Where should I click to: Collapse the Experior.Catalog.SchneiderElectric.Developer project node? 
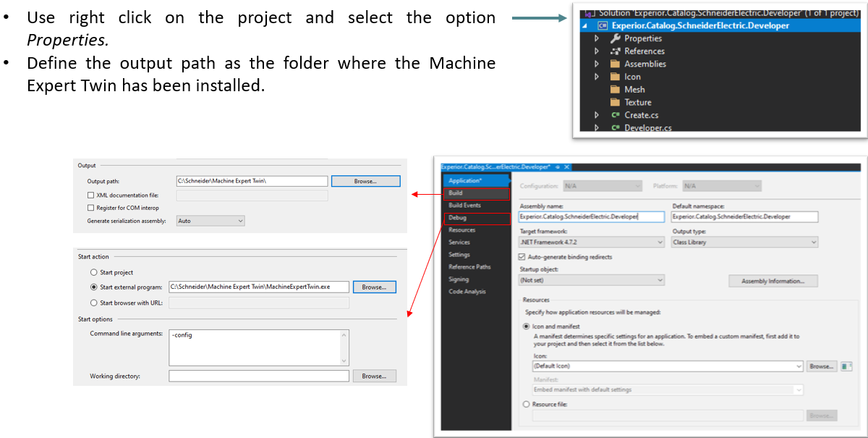pyautogui.click(x=585, y=26)
